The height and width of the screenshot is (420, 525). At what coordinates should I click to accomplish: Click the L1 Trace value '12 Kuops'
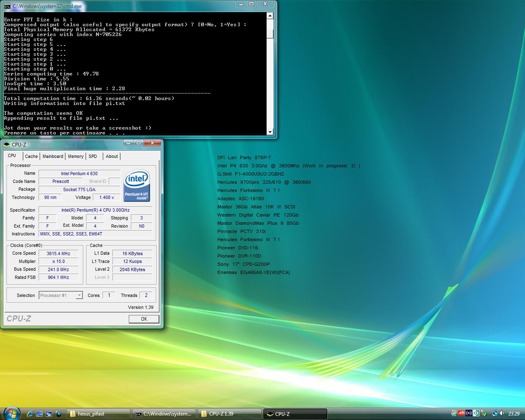(x=132, y=261)
